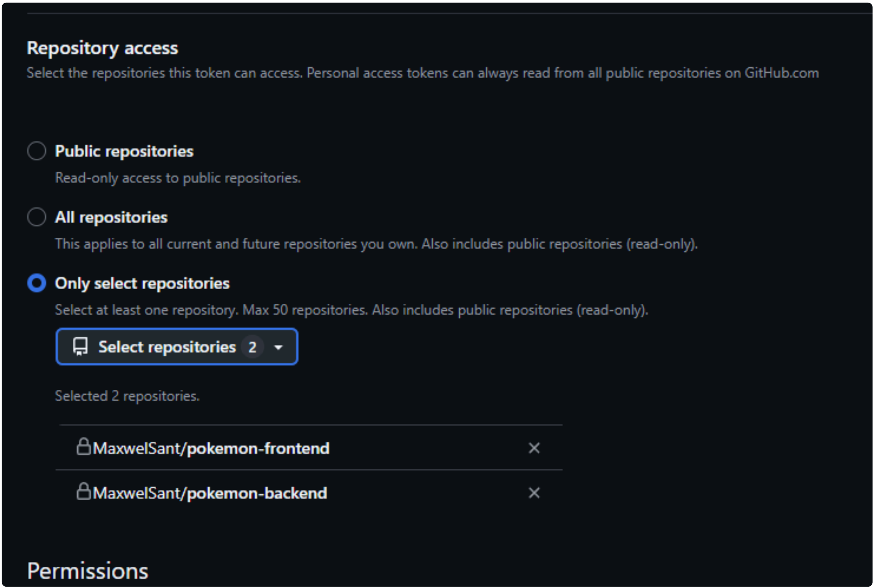Click the lock icon beside pokemon-frontend
The width and height of the screenshot is (875, 588).
pyautogui.click(x=83, y=447)
